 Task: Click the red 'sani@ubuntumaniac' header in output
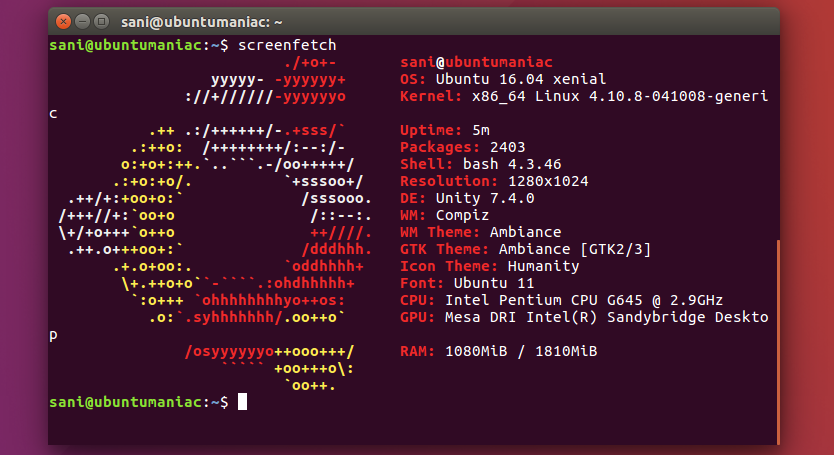(x=476, y=62)
